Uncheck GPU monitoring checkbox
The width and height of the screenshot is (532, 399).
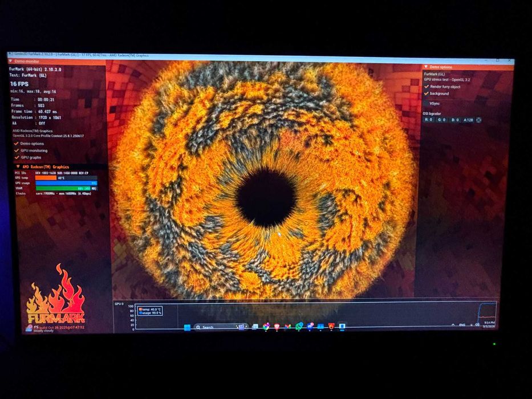tap(17, 150)
